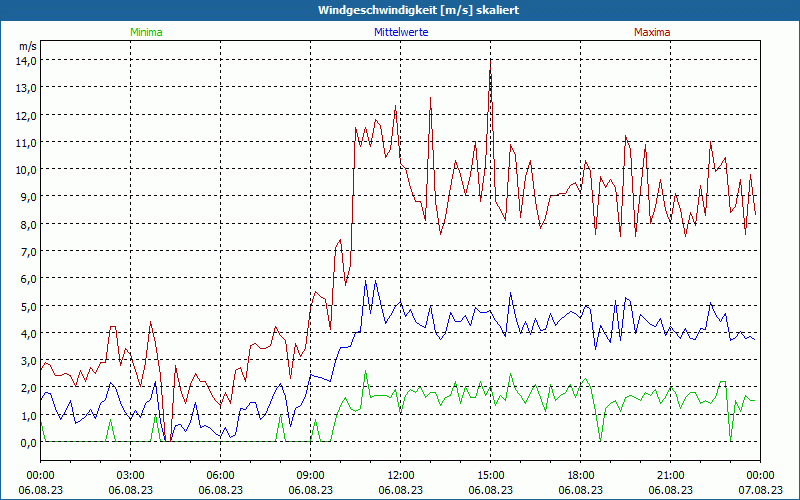Click the 5,0 y-axis value
The width and height of the screenshot is (800, 500).
(30, 306)
